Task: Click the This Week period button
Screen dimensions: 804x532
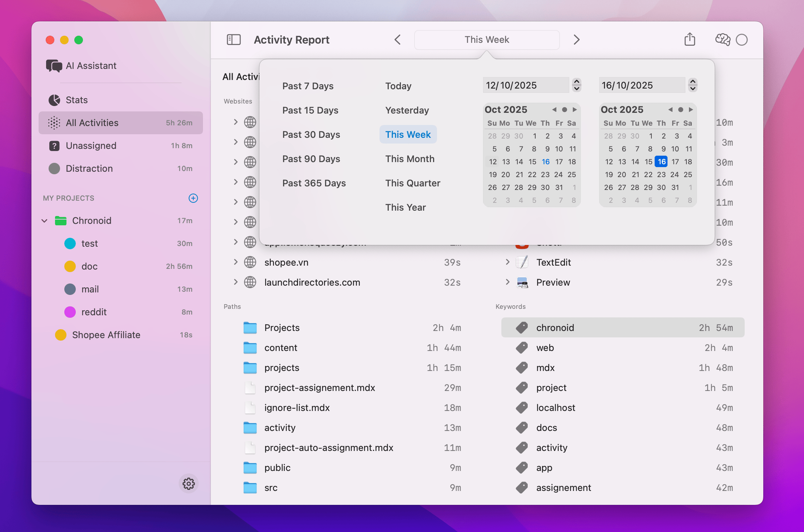Action: coord(486,40)
